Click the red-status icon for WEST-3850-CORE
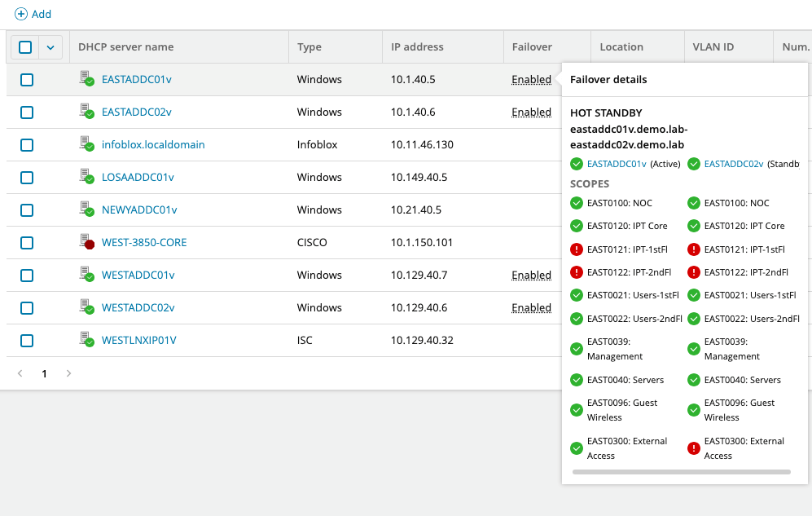Image resolution: width=812 pixels, height=516 pixels. [x=86, y=242]
